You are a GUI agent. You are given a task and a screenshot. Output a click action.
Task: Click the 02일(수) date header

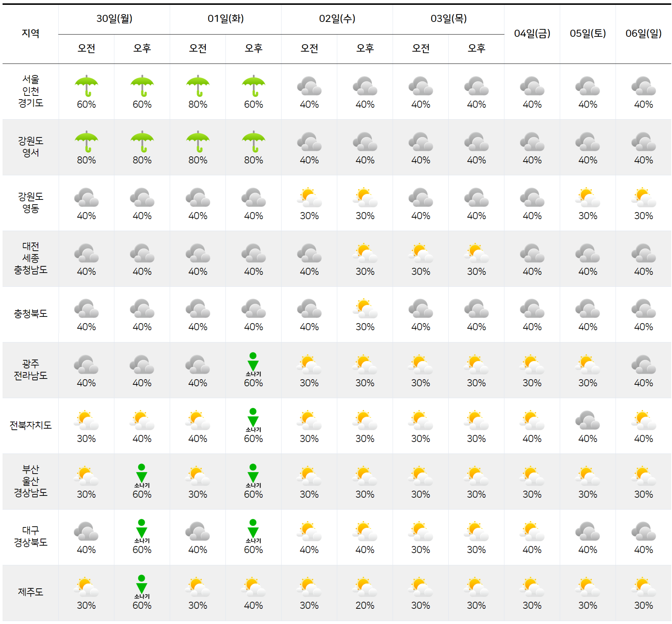337,19
